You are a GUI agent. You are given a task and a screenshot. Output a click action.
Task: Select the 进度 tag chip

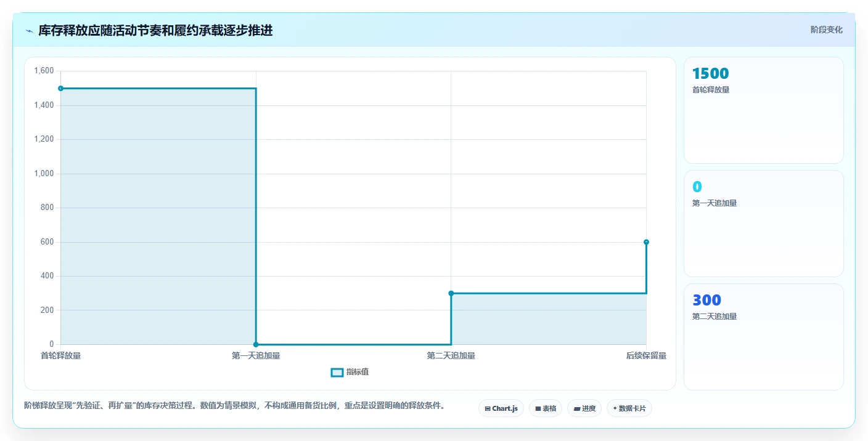(x=584, y=408)
